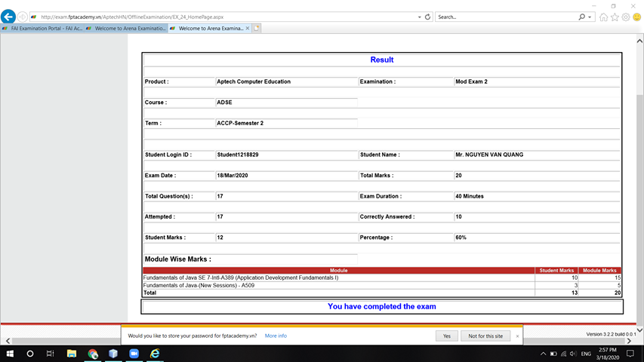The width and height of the screenshot is (644, 362).
Task: Click the Course value ADSE
Action: click(x=225, y=103)
